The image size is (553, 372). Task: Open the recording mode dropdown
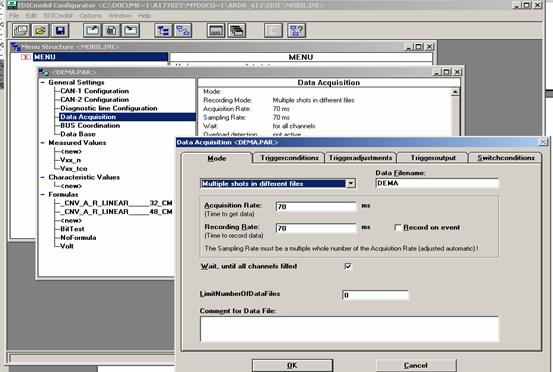point(351,183)
